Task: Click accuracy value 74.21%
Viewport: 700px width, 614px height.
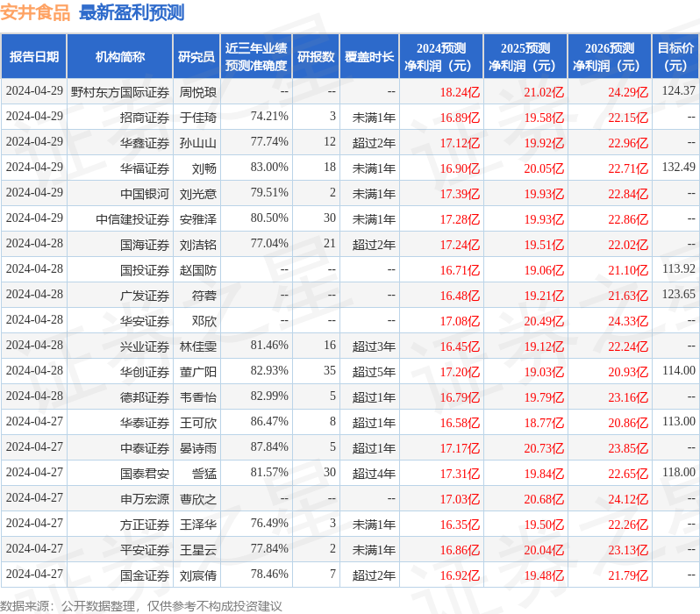Action: (269, 116)
